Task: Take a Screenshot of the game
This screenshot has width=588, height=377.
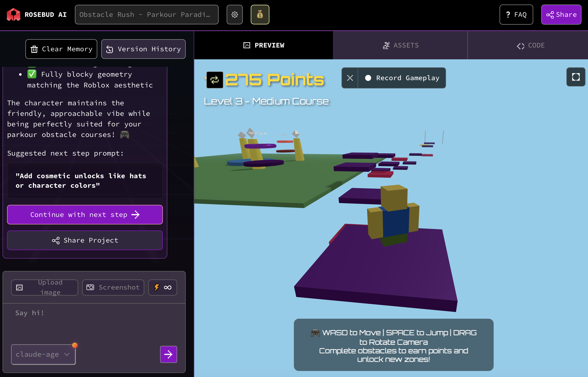Action: (x=113, y=287)
